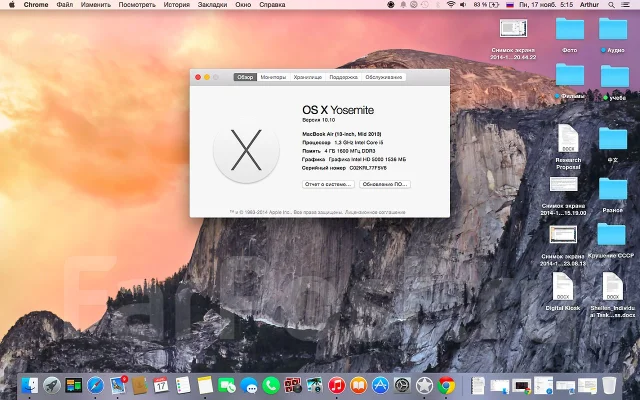
Task: Open Contacts brown book icon in Dock
Action: click(140, 385)
